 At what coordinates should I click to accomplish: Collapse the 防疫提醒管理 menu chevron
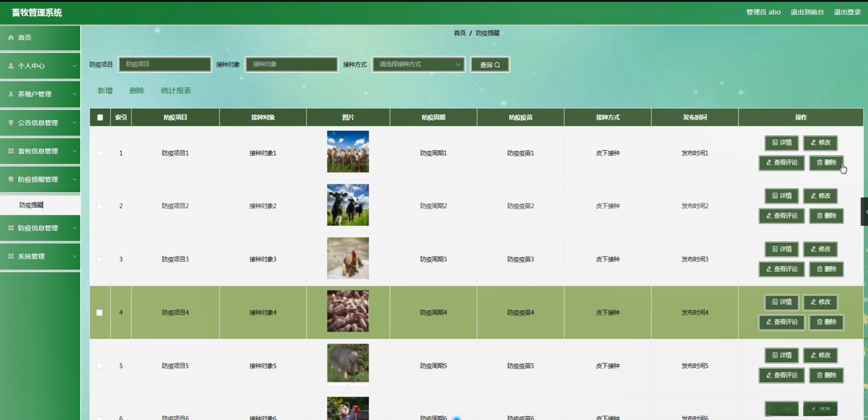click(x=74, y=180)
